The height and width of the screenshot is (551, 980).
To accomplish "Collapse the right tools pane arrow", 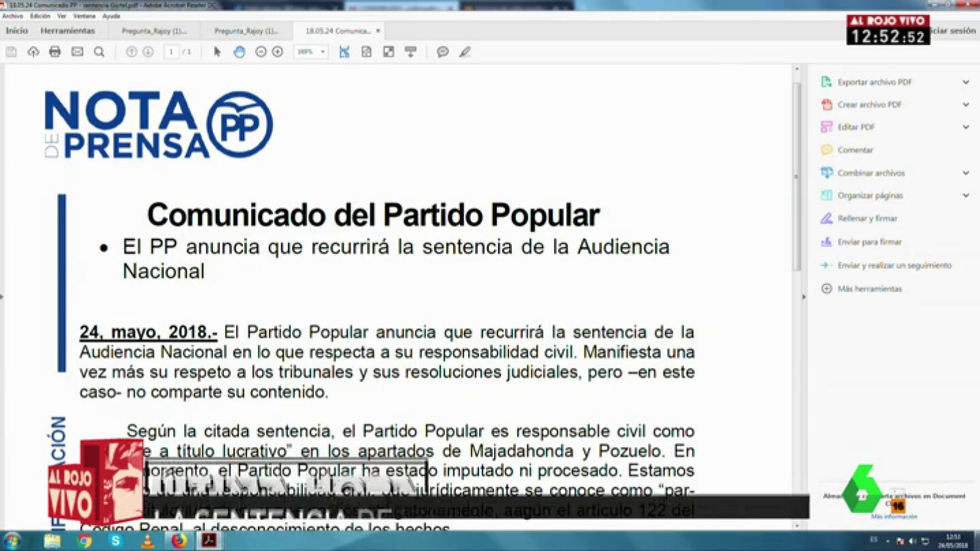I will pos(804,297).
